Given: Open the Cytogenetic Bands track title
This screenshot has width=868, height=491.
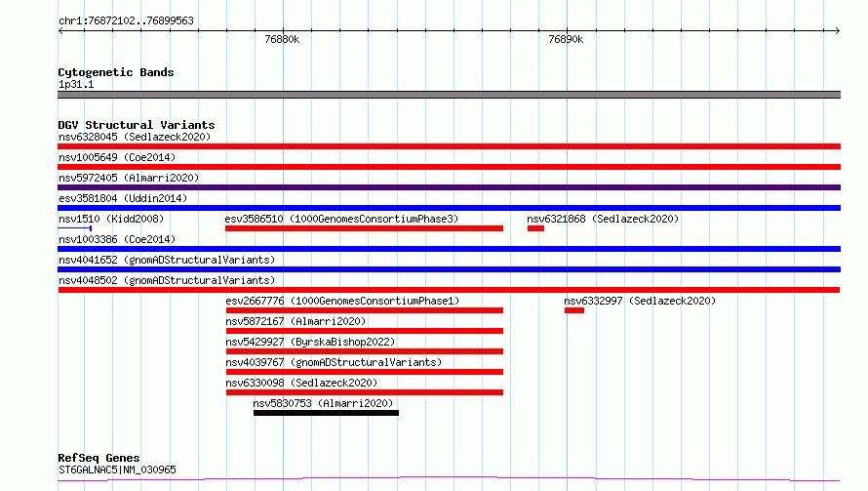Looking at the screenshot, I should click(x=116, y=72).
